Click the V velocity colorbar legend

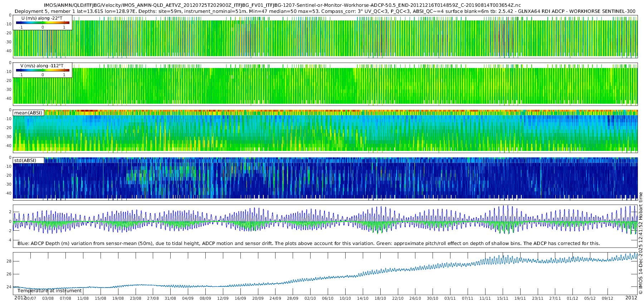click(x=43, y=70)
